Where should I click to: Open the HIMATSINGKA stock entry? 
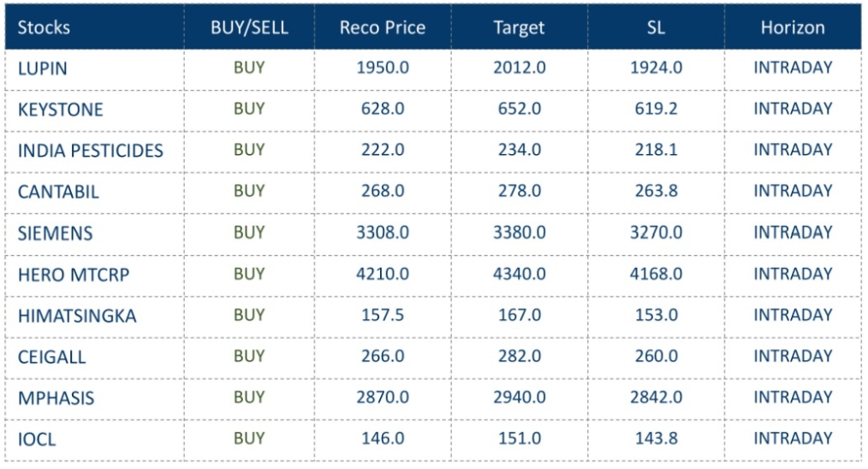click(x=77, y=317)
